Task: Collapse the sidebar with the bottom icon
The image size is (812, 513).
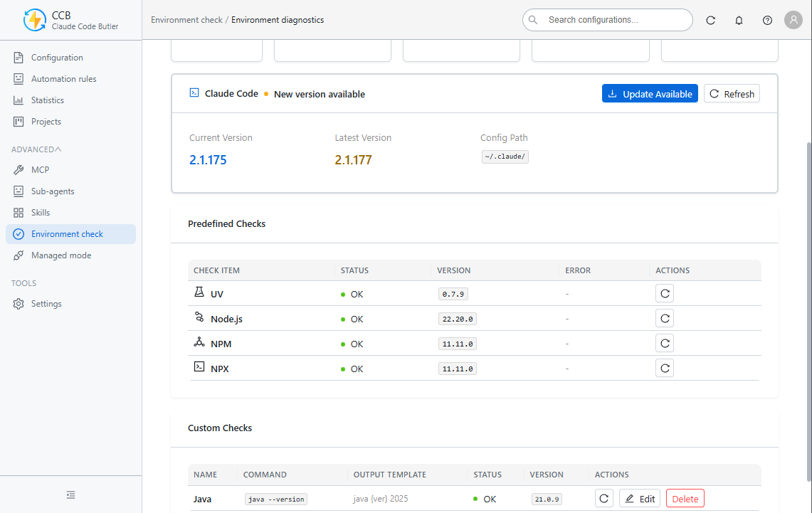Action: point(71,495)
